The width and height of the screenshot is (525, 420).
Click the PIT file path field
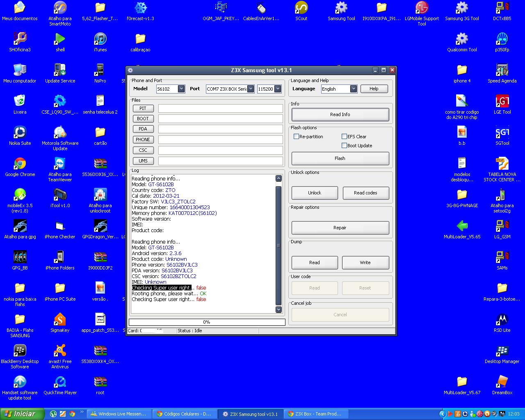220,108
